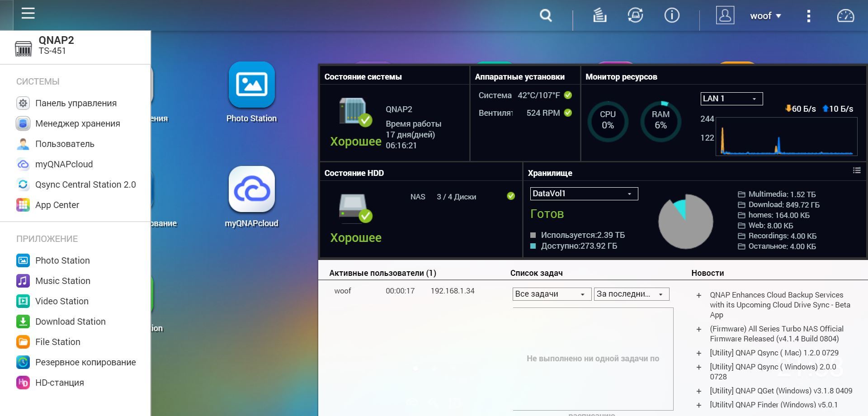
Task: Open event notifications info icon
Action: [672, 16]
